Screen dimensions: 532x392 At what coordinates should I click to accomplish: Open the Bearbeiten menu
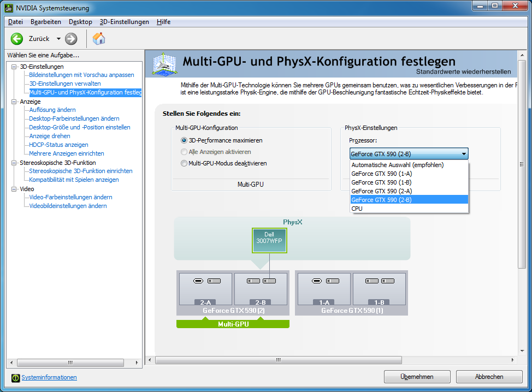point(46,22)
